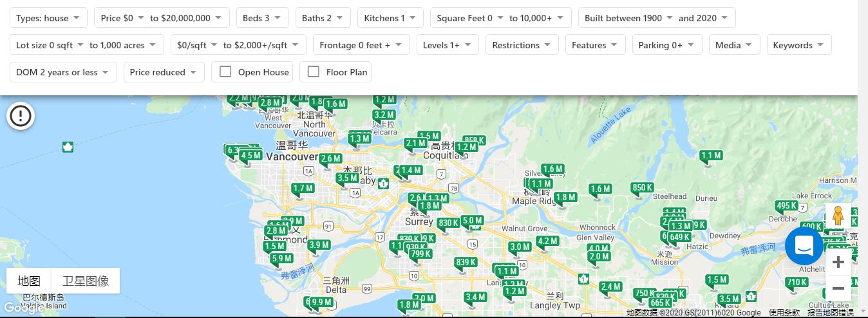Open the Price reduced dropdown
The image size is (868, 318).
click(x=164, y=72)
